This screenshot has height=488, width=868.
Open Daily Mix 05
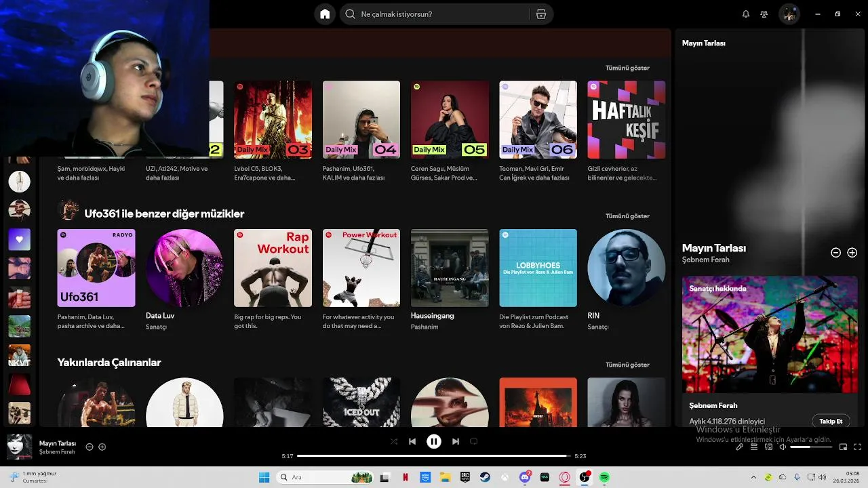[x=450, y=120]
